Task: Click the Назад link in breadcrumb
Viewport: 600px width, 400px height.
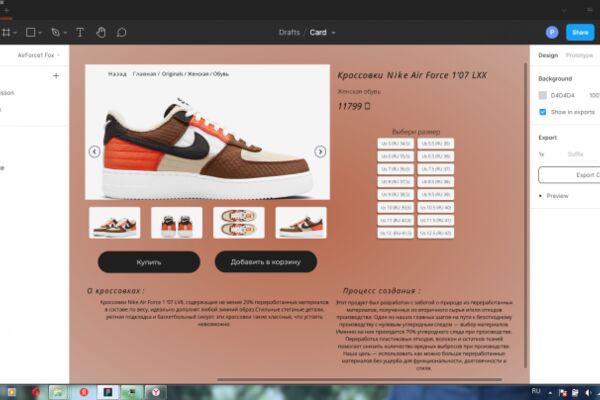Action: pos(117,74)
